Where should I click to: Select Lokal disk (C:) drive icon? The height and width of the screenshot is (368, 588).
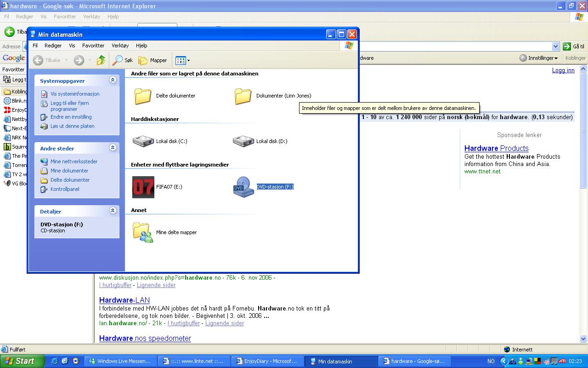click(x=143, y=141)
